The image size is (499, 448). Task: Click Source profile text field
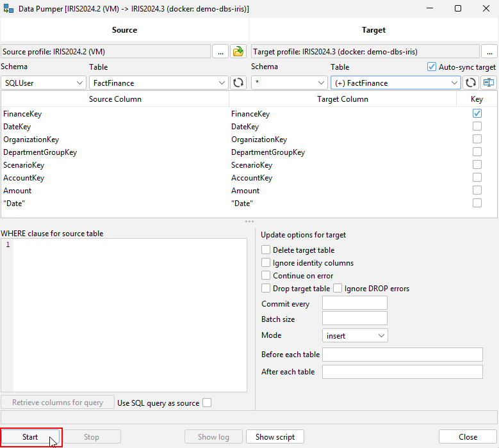[106, 51]
